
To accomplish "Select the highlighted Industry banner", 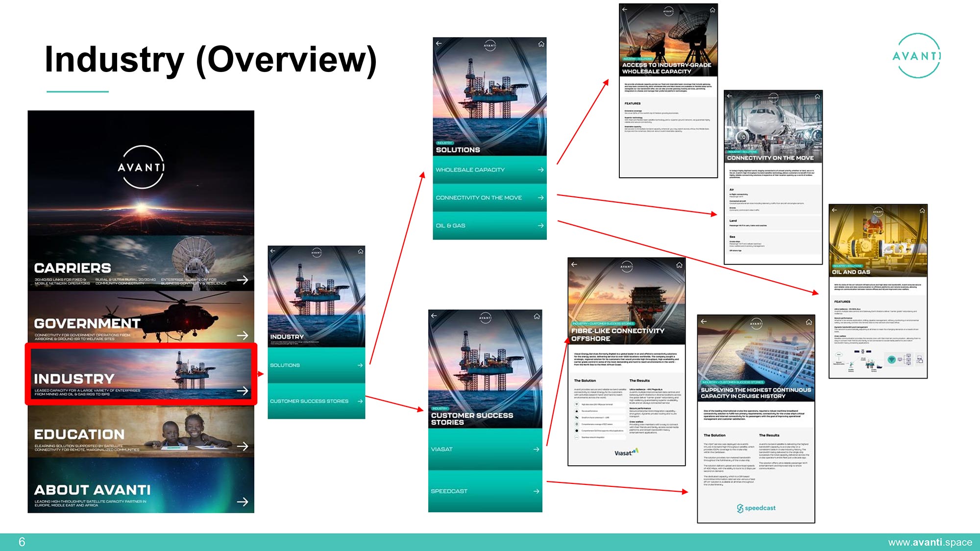I will tap(141, 374).
